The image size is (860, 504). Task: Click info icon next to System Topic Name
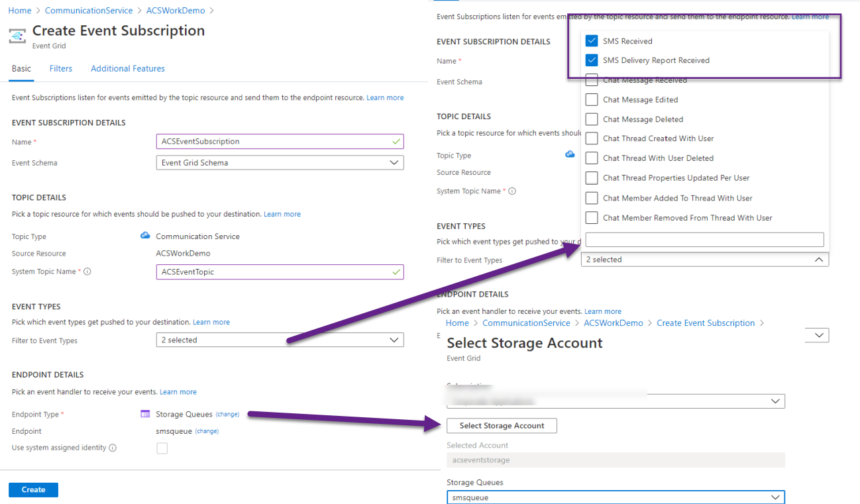point(87,272)
